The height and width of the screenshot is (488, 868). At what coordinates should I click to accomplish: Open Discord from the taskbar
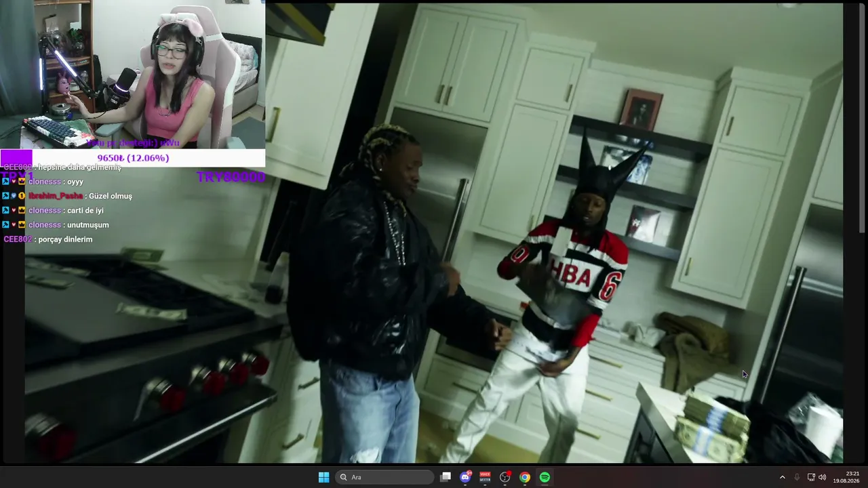pos(465,477)
